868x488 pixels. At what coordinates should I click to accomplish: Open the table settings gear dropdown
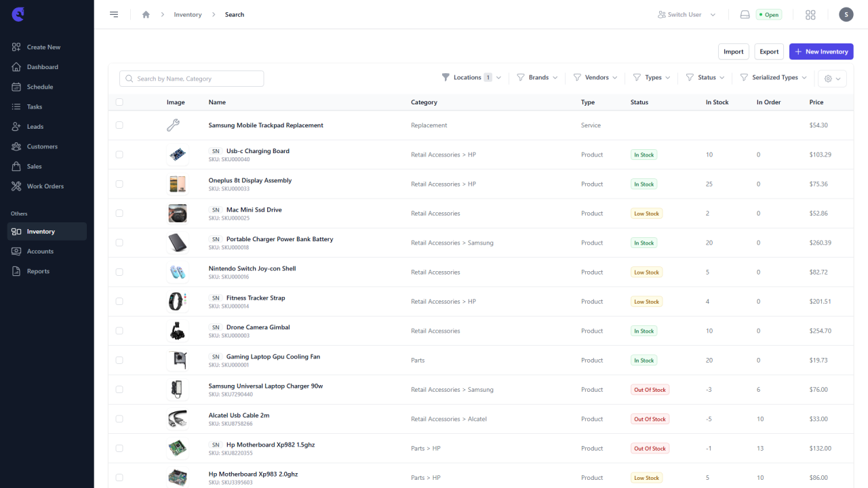(832, 79)
